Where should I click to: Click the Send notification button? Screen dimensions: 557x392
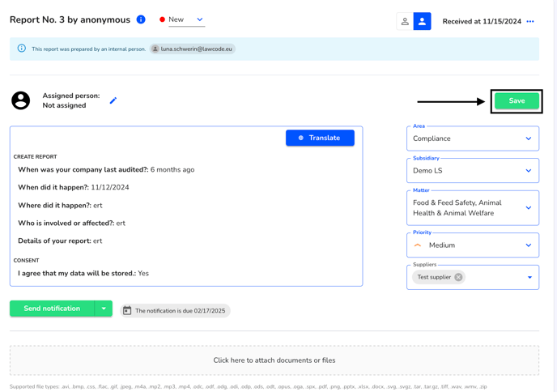(x=52, y=309)
